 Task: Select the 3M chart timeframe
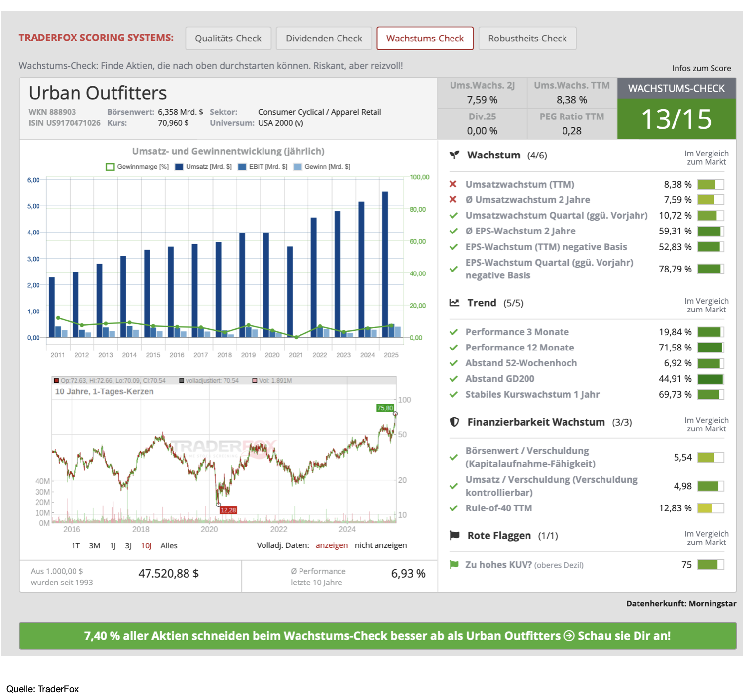95,545
